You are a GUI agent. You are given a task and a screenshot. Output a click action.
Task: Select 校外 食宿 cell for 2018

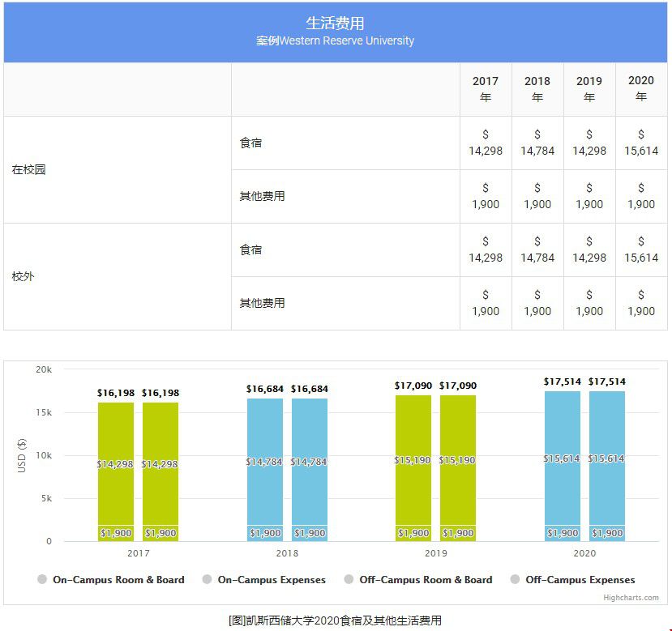[x=537, y=249]
